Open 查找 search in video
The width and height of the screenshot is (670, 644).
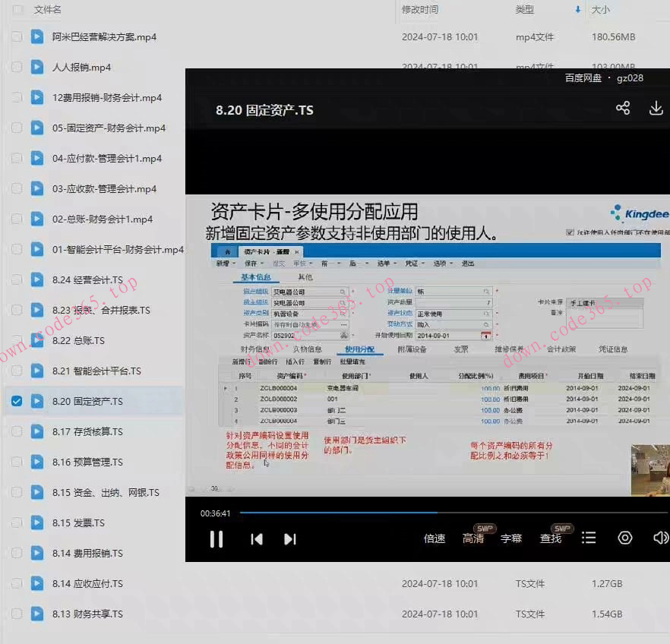coord(550,538)
